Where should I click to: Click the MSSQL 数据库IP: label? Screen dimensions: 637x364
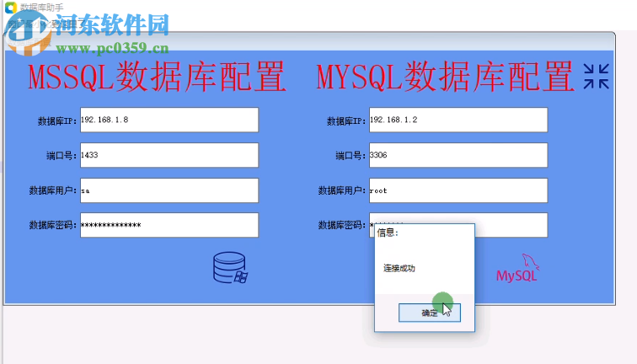57,121
